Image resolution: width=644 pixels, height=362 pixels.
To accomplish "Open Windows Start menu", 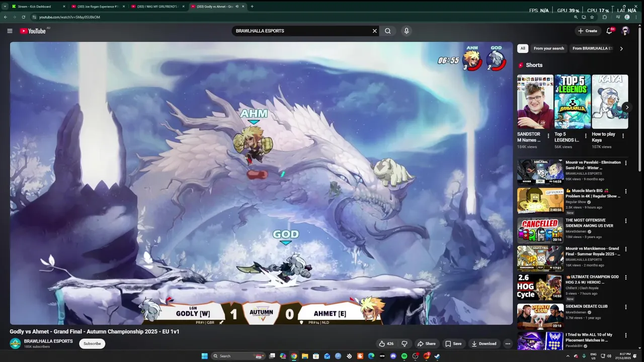I will (x=205, y=356).
